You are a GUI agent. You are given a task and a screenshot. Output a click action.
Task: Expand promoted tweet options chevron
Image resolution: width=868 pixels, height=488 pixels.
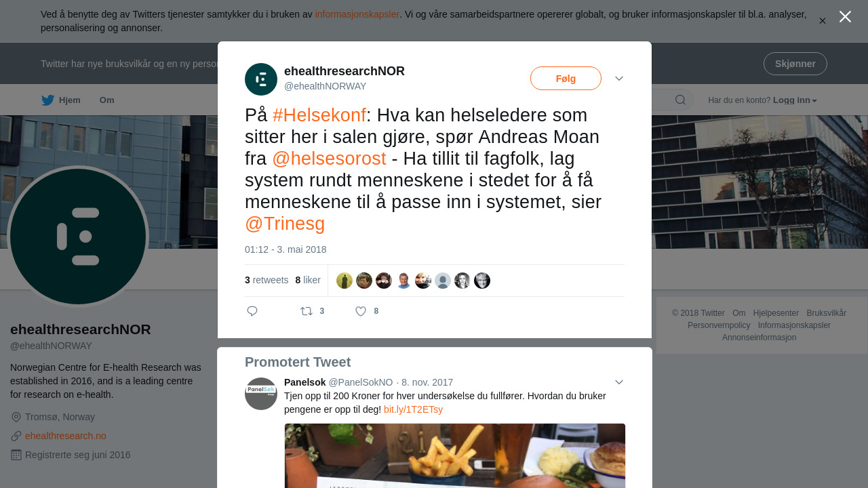619,382
